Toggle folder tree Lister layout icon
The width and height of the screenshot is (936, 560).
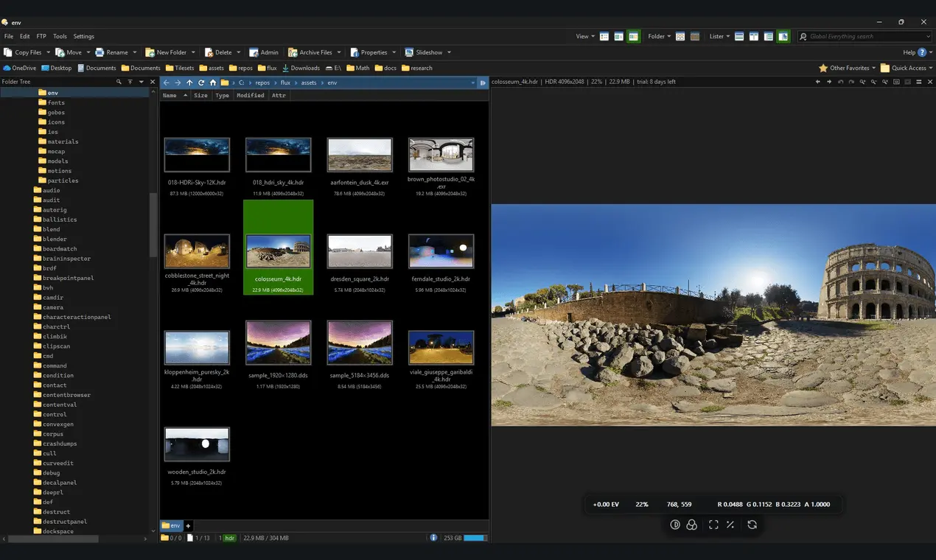769,36
